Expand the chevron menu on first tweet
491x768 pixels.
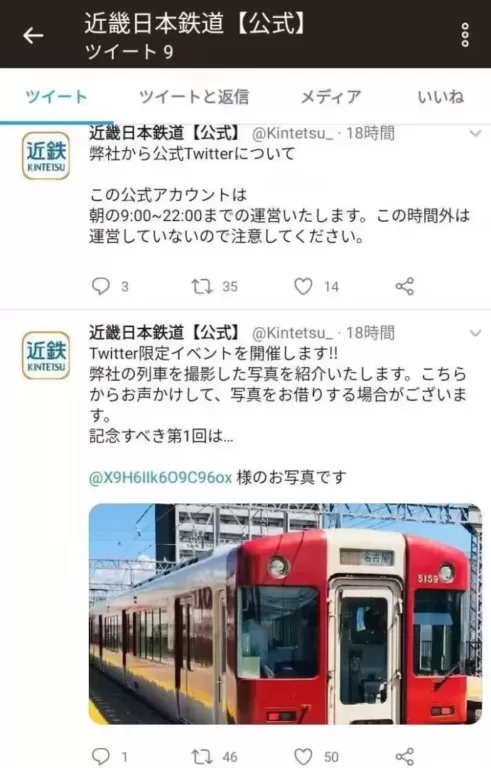(475, 133)
